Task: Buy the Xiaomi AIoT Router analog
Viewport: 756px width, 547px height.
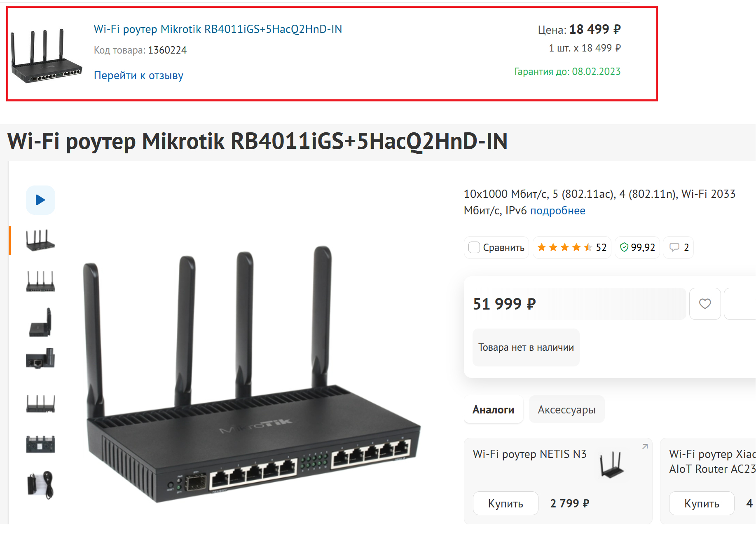Action: click(701, 503)
